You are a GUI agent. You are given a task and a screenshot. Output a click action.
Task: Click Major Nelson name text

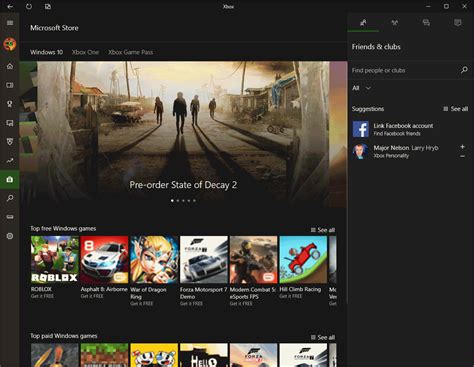[x=391, y=148]
